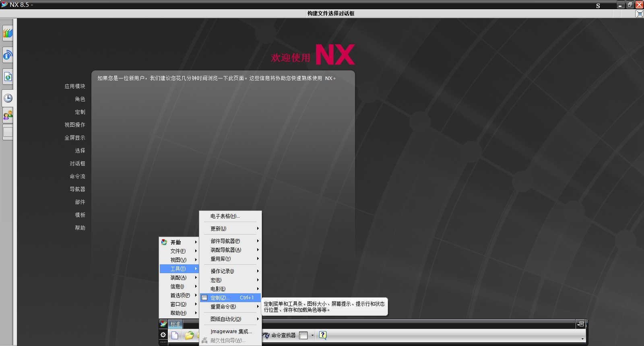Open the 装配导航器(A) submenu

tap(230, 250)
